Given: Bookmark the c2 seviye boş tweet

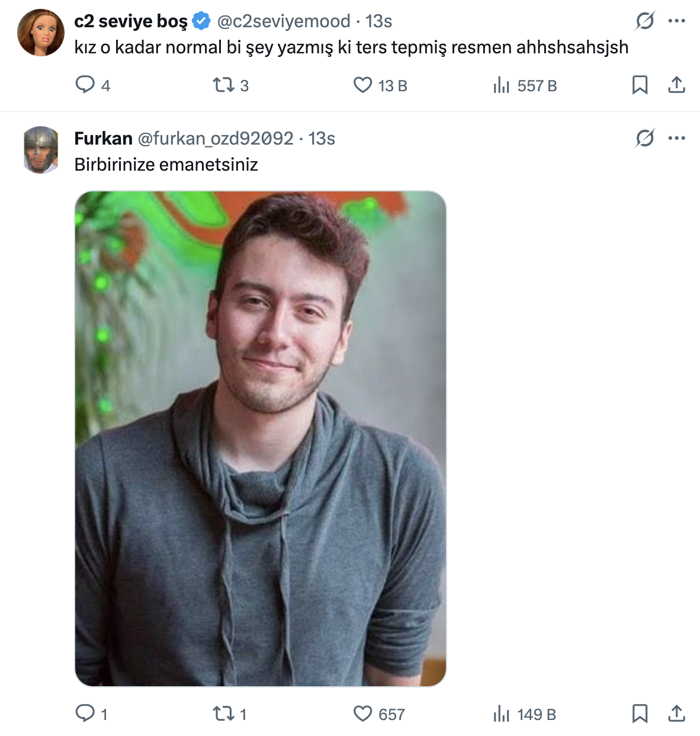Looking at the screenshot, I should 640,85.
